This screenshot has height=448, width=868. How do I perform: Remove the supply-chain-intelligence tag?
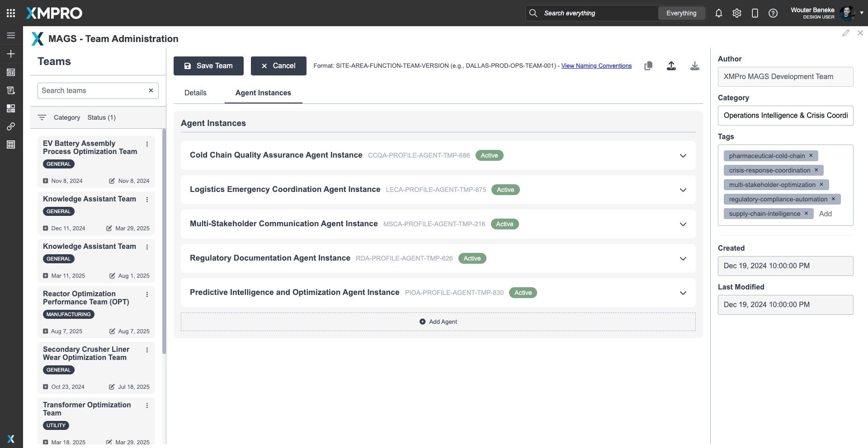806,214
